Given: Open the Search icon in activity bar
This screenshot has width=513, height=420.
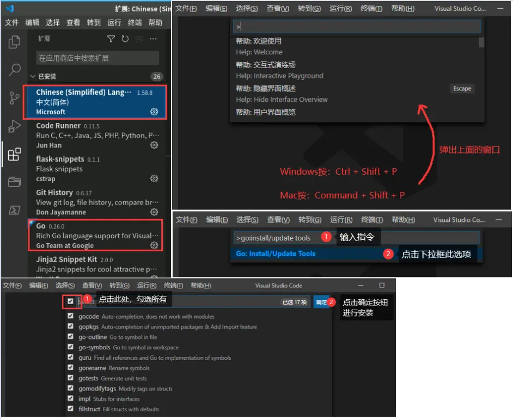Looking at the screenshot, I should tap(14, 70).
